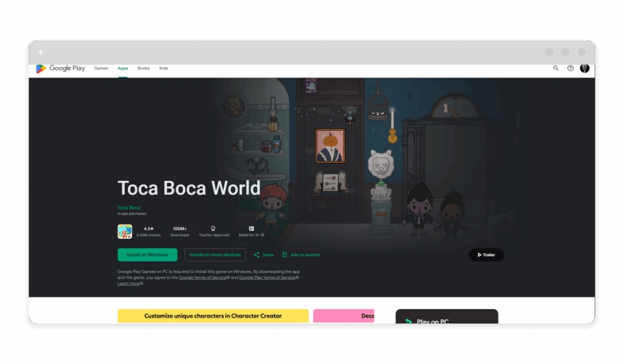
Task: Click the Toca Boca World app icon
Action: [x=125, y=231]
